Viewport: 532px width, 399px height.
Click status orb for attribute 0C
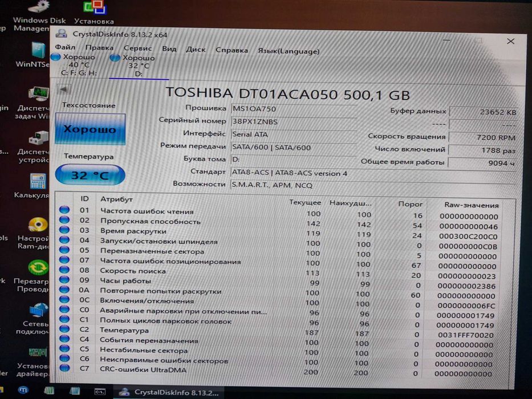(64, 299)
